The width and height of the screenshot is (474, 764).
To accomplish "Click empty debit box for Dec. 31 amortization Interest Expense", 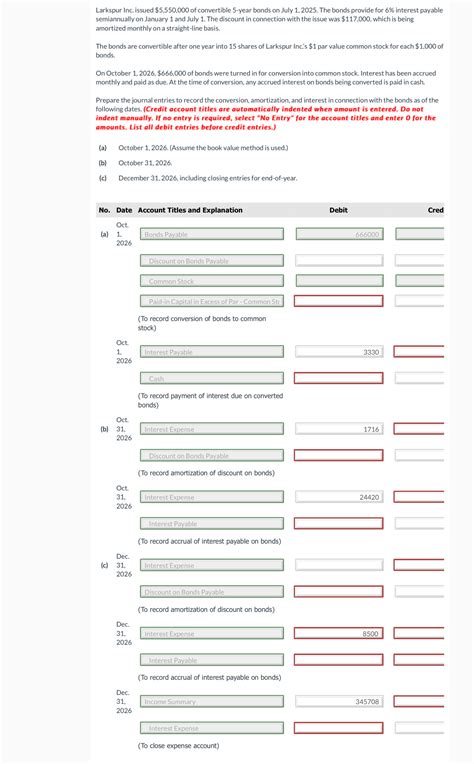I will click(x=339, y=565).
